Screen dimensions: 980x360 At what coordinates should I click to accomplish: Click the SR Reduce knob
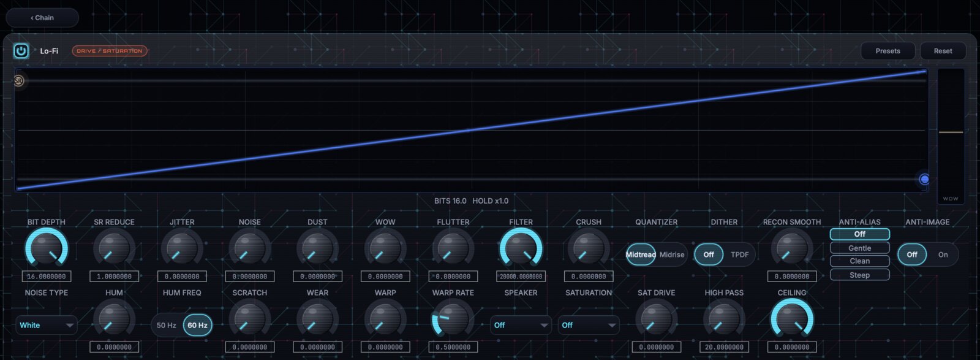[114, 248]
